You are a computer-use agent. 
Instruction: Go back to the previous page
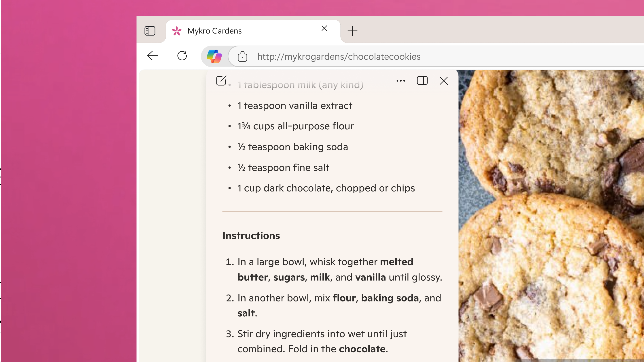153,56
